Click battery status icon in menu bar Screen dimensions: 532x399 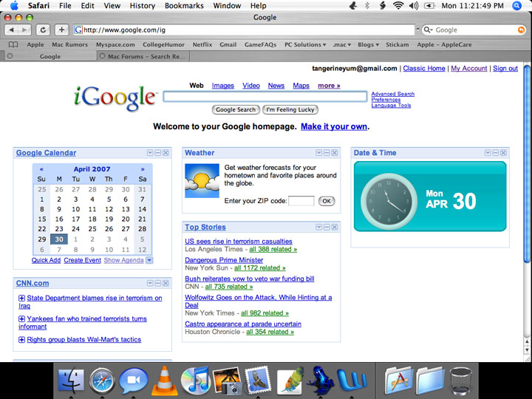point(429,6)
